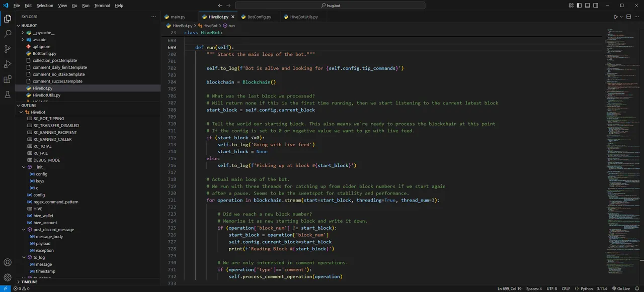Open the Search view in the activity bar
Viewport: 644px width, 292px height.
(x=8, y=34)
